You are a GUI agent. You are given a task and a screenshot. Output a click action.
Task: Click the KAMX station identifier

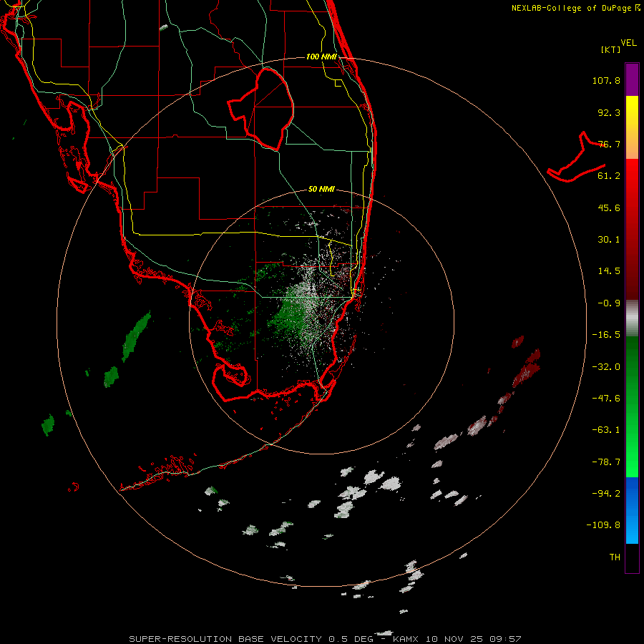click(x=406, y=639)
